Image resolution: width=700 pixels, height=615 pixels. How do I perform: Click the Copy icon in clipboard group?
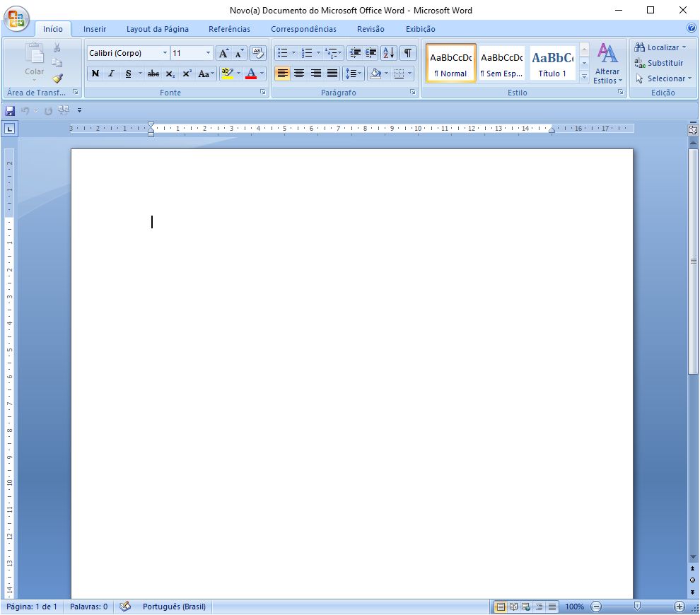point(57,62)
